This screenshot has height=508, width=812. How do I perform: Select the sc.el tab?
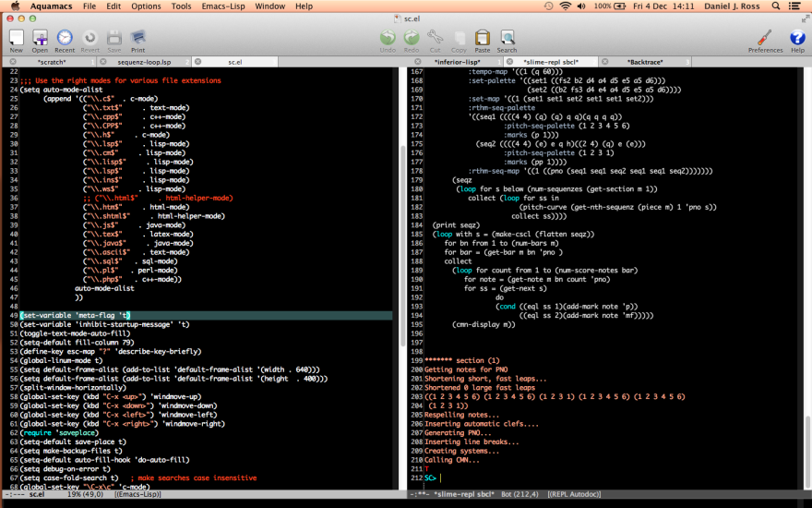pos(235,62)
